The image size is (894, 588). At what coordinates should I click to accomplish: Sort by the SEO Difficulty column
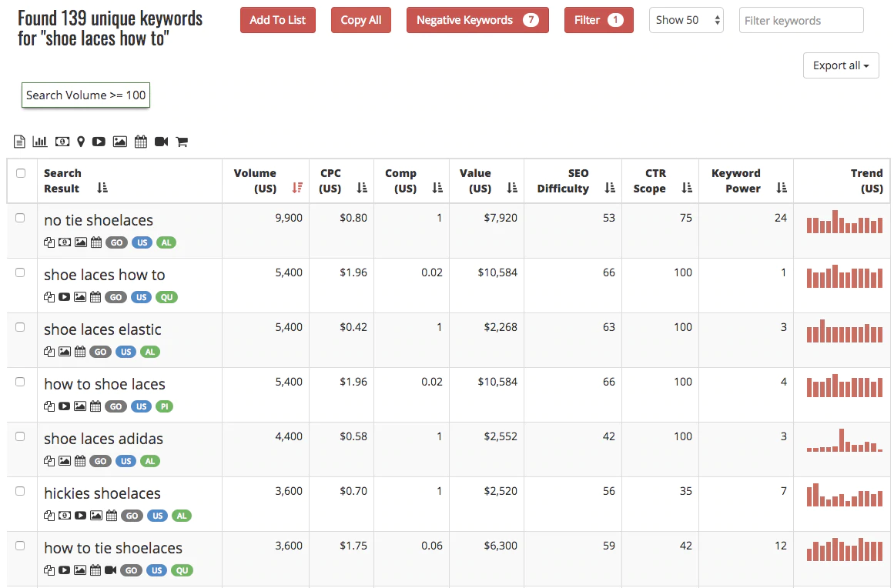[610, 189]
